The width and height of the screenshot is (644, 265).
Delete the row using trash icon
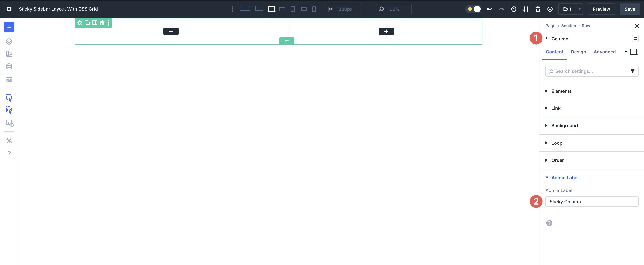pos(102,23)
